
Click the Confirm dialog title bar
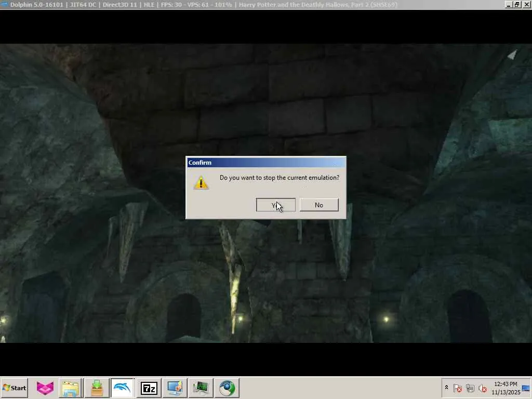point(266,163)
